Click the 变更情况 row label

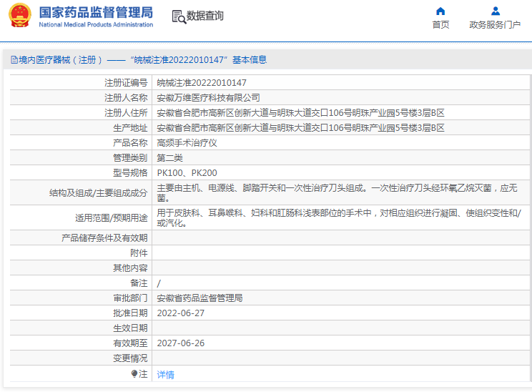[x=130, y=358]
